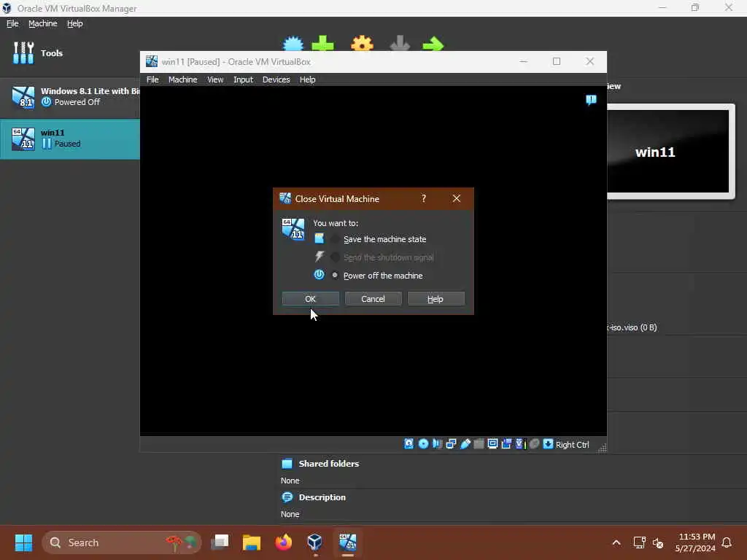Click the question mark in Close Virtual Machine dialog
Screen dimensions: 747x560
click(424, 198)
